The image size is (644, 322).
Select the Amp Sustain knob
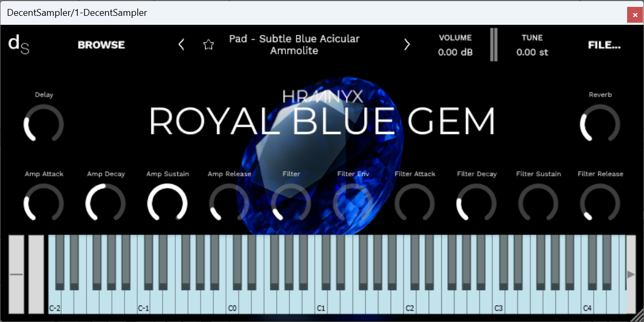167,203
